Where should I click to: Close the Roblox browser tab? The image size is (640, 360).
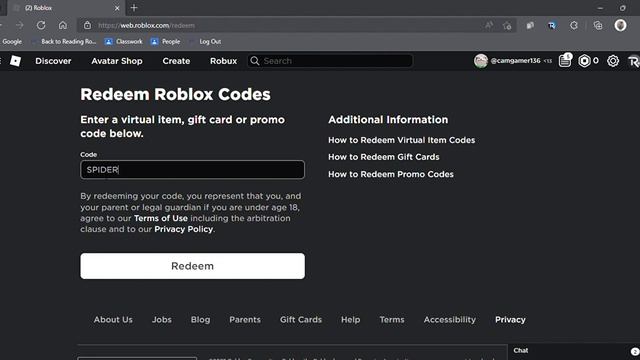tap(117, 8)
